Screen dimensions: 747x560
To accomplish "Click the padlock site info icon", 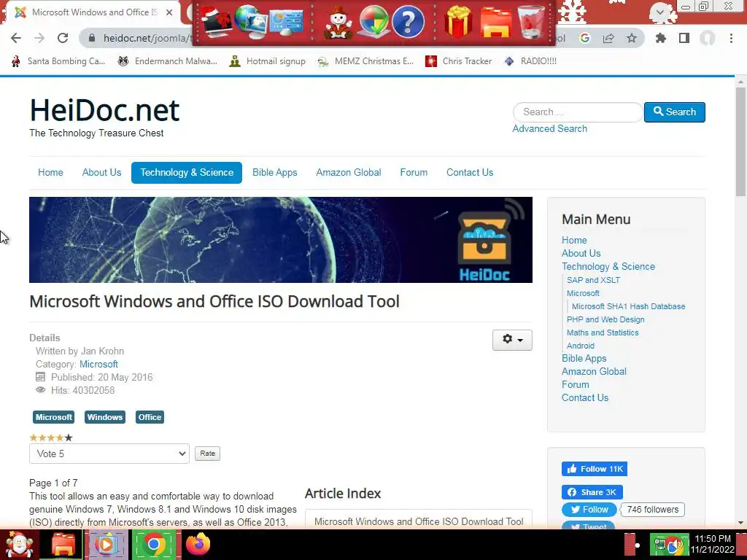I will (x=93, y=38).
